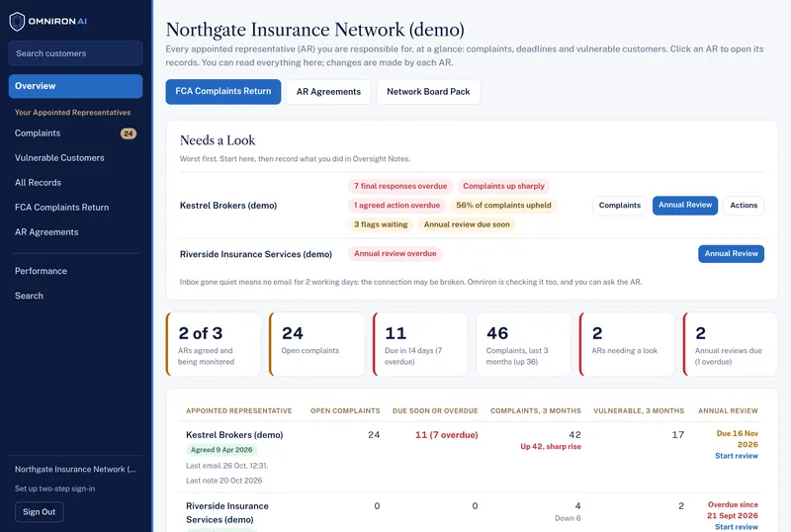Click '11 (7 overdue)' in Kestrel row
The width and height of the screenshot is (791, 532).
(447, 435)
